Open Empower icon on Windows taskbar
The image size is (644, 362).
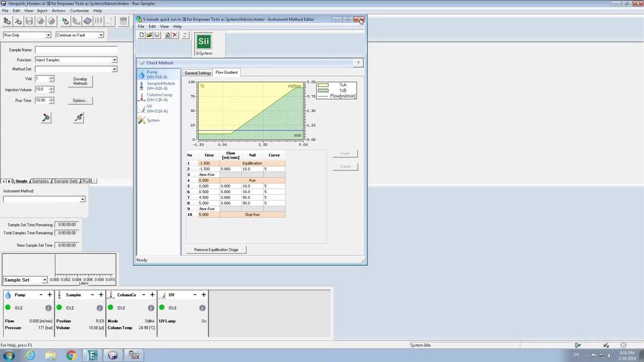coord(92,355)
